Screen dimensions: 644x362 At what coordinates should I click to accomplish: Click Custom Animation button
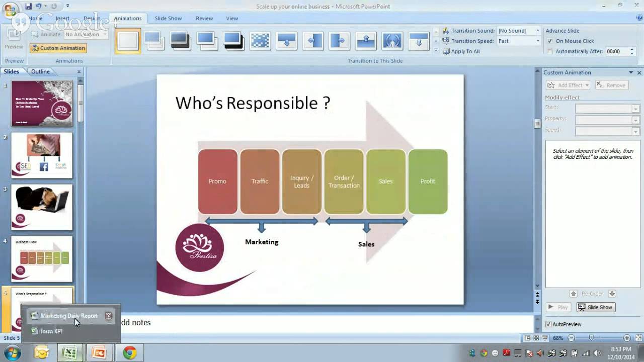pyautogui.click(x=58, y=48)
